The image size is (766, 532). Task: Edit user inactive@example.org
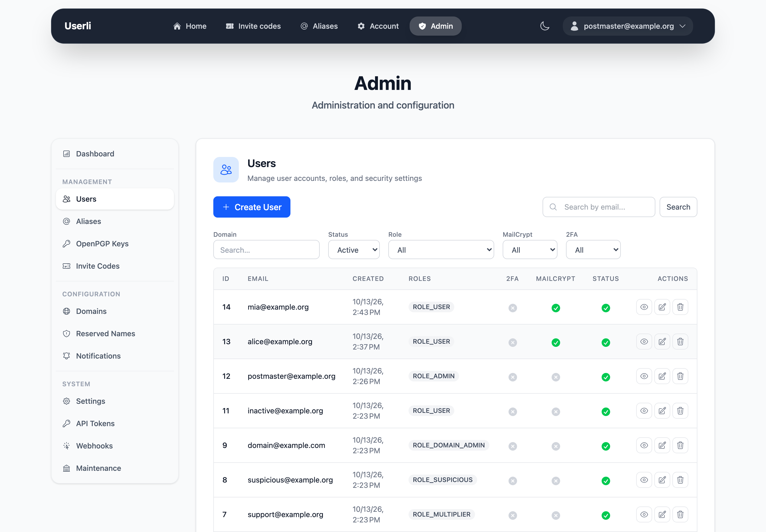point(662,411)
